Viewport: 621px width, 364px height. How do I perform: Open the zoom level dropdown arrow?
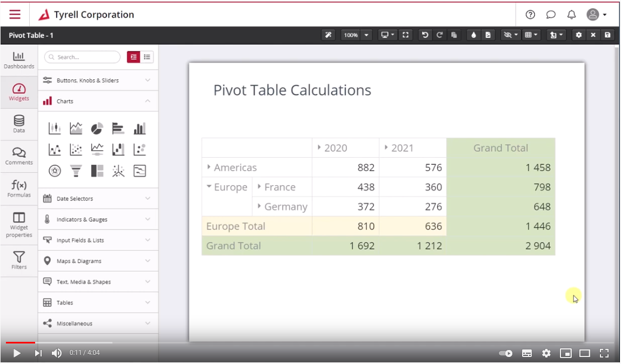[x=366, y=35]
